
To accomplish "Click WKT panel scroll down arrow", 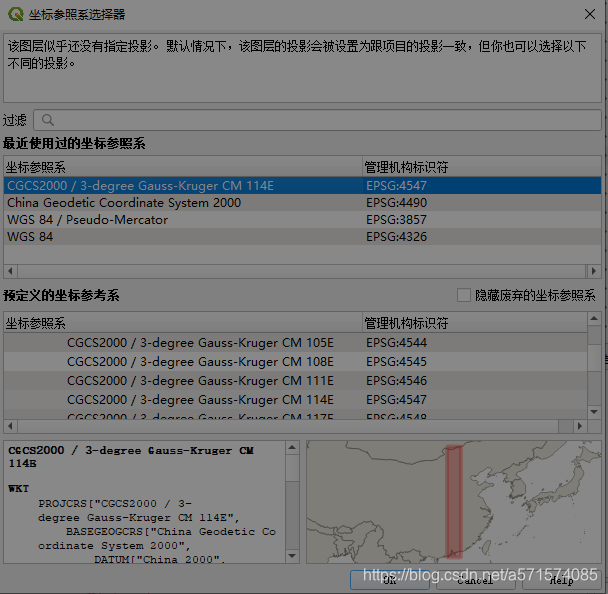I will (x=292, y=556).
